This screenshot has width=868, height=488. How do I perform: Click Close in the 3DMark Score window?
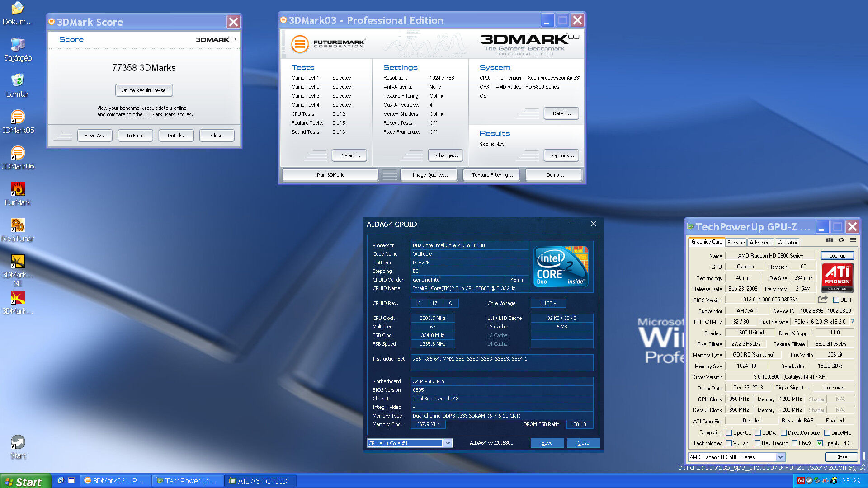217,136
